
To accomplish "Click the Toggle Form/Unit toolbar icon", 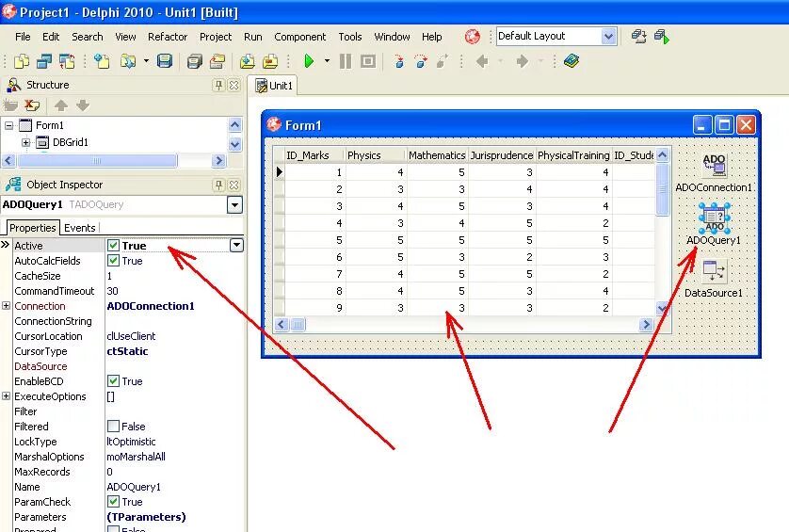I will tap(67, 61).
